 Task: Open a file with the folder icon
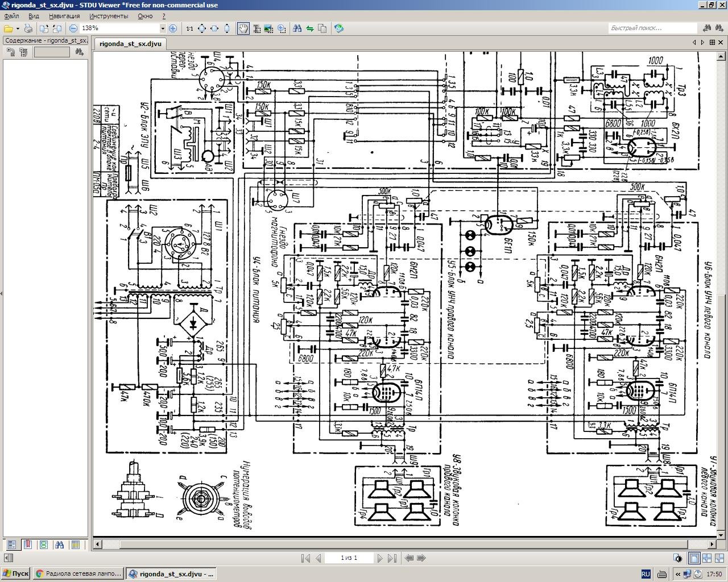[9, 28]
